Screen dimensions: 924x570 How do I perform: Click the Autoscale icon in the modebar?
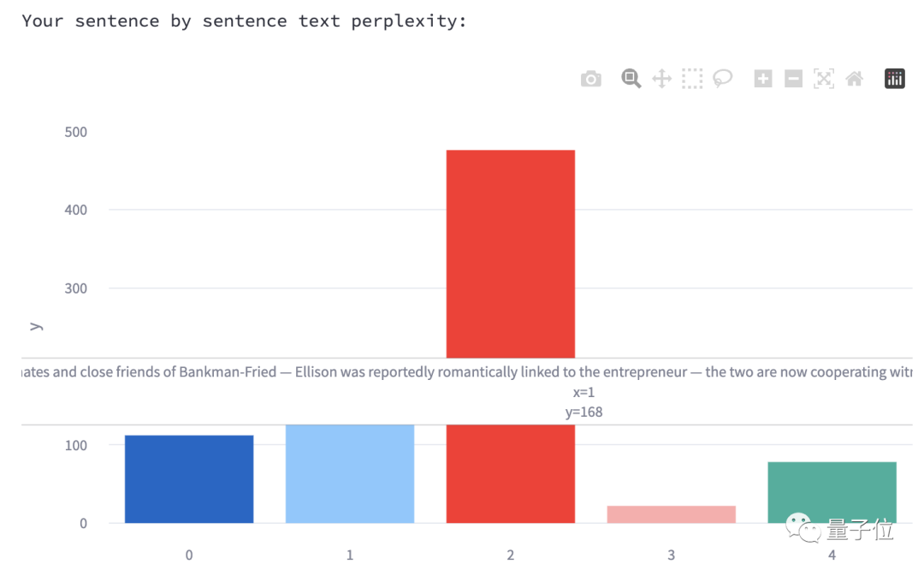823,80
